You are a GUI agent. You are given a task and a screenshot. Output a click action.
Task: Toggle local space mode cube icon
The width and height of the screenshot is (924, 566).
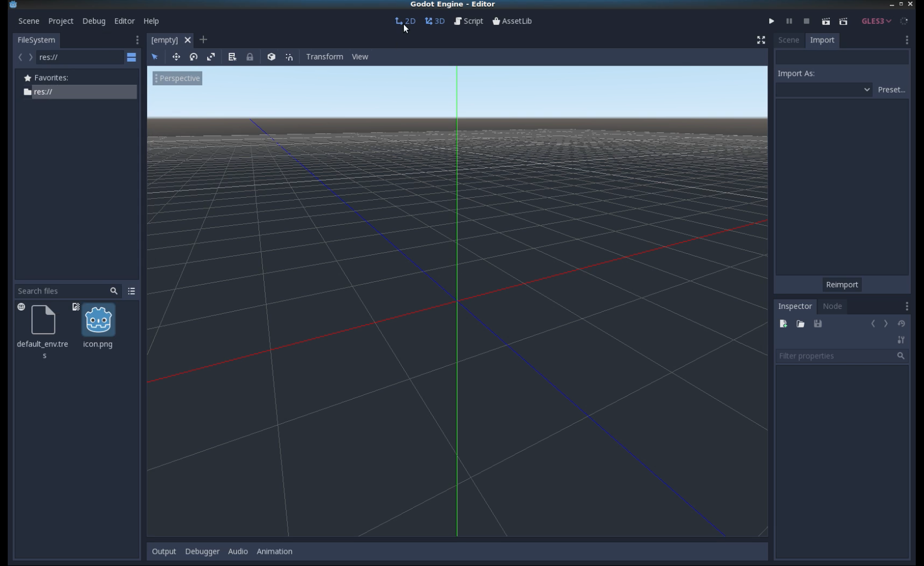click(x=271, y=57)
